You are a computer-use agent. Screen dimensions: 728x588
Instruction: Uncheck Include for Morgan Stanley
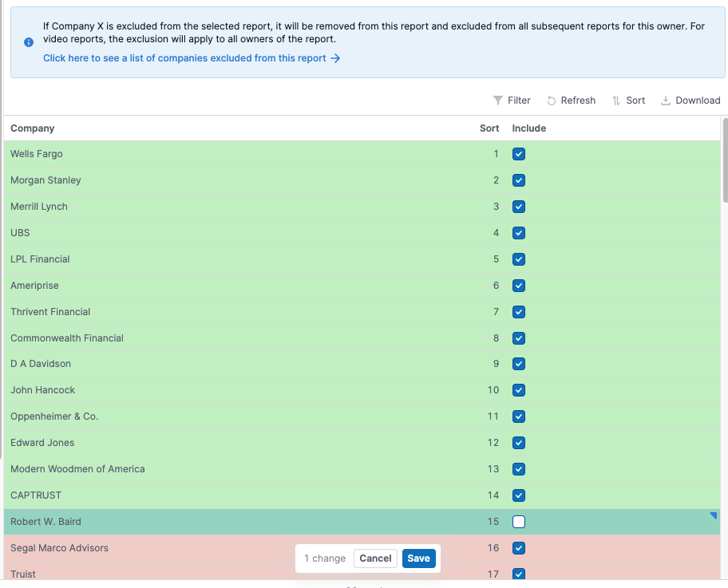pos(519,180)
